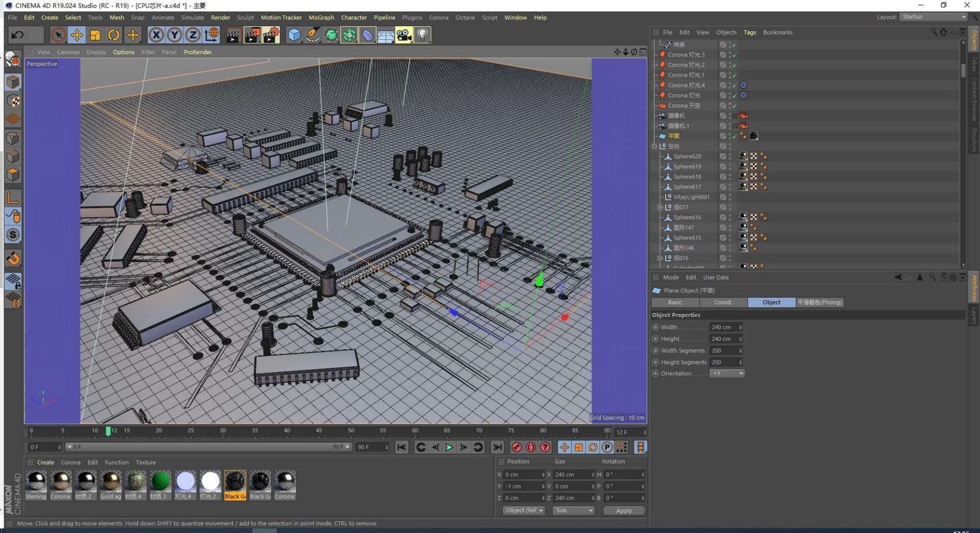Toggle the Y axis lock

[175, 35]
